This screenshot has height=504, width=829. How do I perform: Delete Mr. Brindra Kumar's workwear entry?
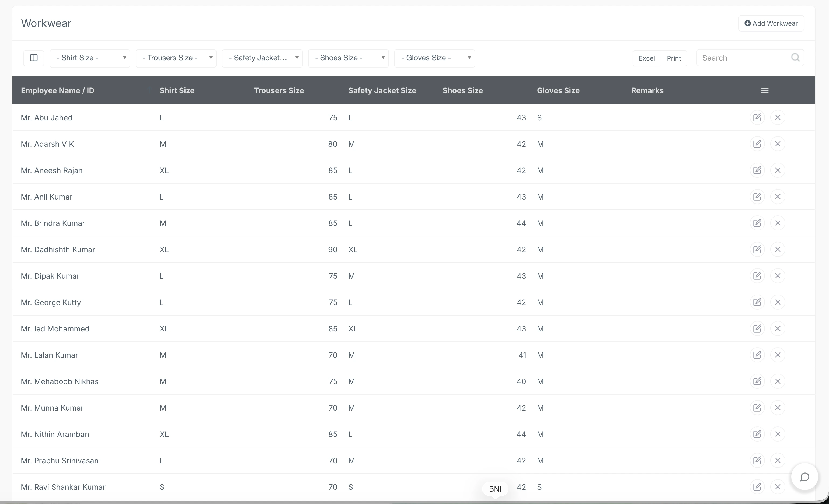coord(778,223)
